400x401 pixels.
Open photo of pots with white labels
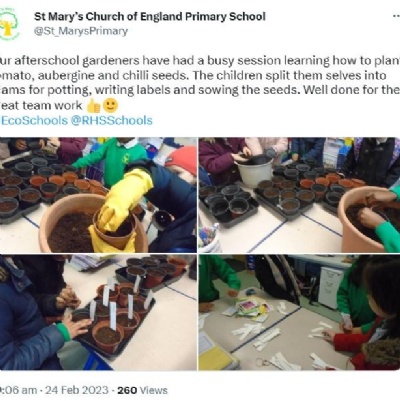(x=98, y=313)
